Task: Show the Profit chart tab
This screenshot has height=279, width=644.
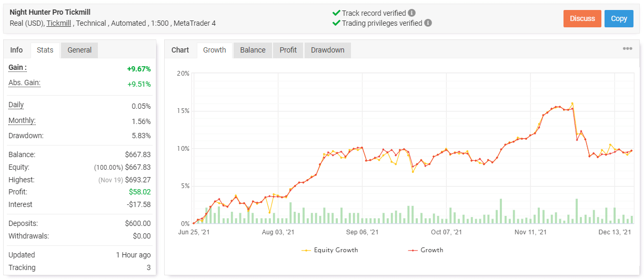Action: pyautogui.click(x=288, y=50)
